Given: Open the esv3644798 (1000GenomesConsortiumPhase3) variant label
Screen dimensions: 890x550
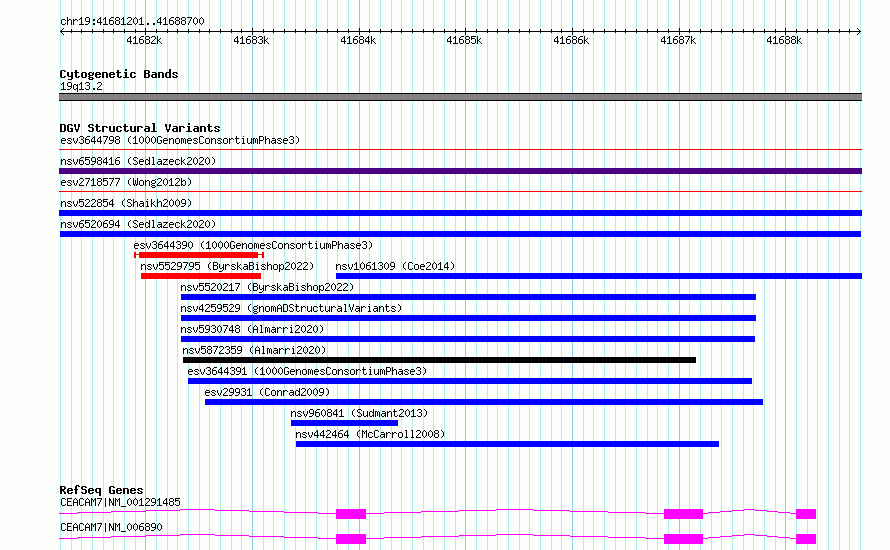Looking at the screenshot, I should click(x=180, y=140).
